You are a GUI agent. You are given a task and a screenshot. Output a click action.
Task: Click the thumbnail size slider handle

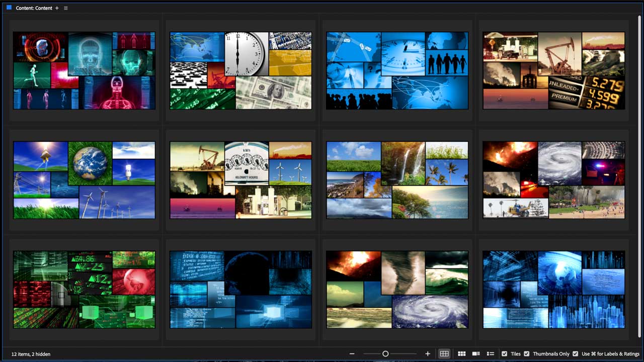click(x=385, y=354)
